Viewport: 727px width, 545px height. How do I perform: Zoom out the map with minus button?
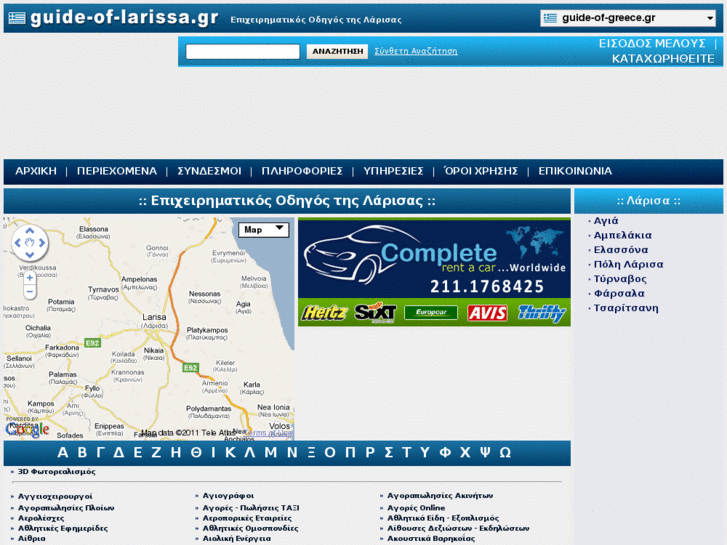(30, 292)
